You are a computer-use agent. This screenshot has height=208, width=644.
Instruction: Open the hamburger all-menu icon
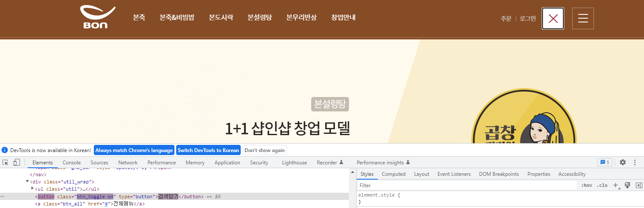coord(583,18)
